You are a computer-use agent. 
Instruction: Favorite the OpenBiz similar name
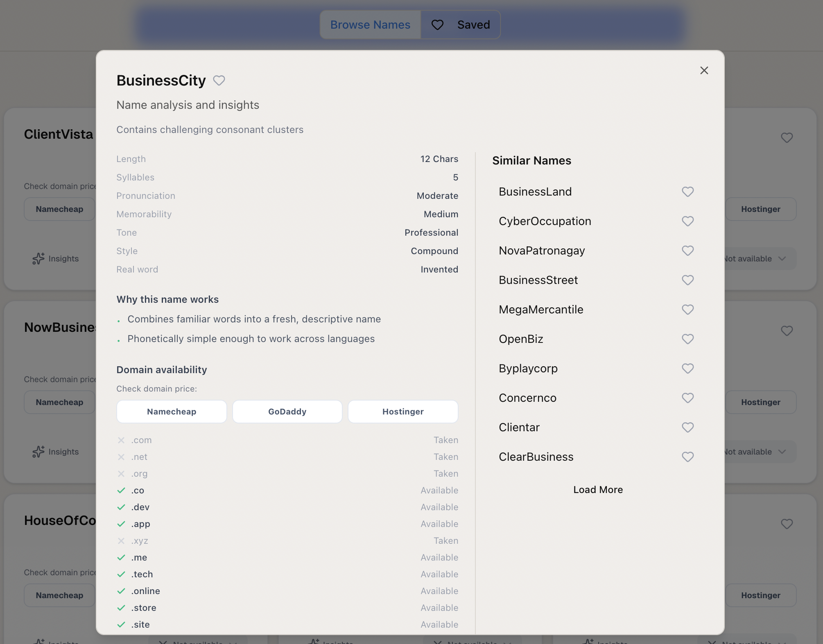click(687, 339)
